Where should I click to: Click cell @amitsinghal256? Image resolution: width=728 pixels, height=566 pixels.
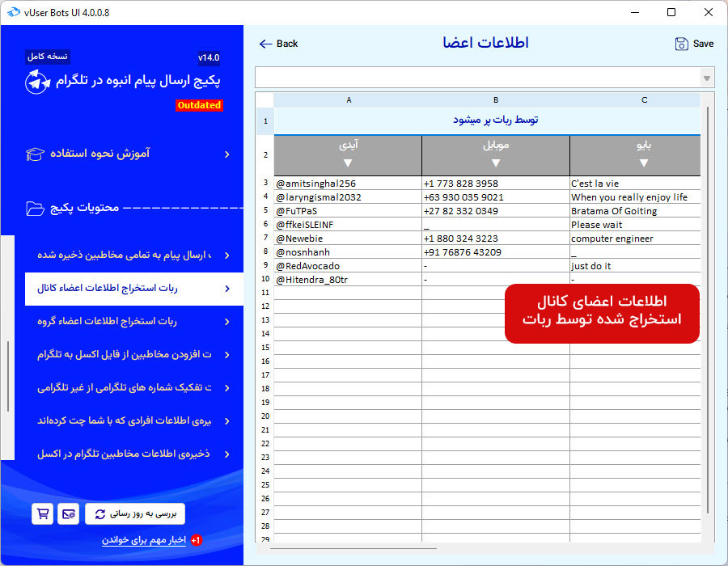(x=348, y=184)
